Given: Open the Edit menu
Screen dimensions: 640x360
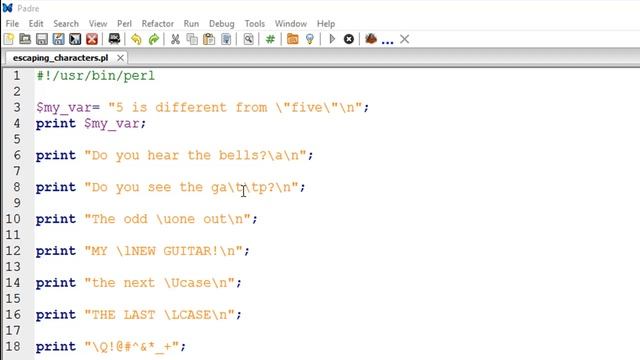Looking at the screenshot, I should tap(36, 24).
